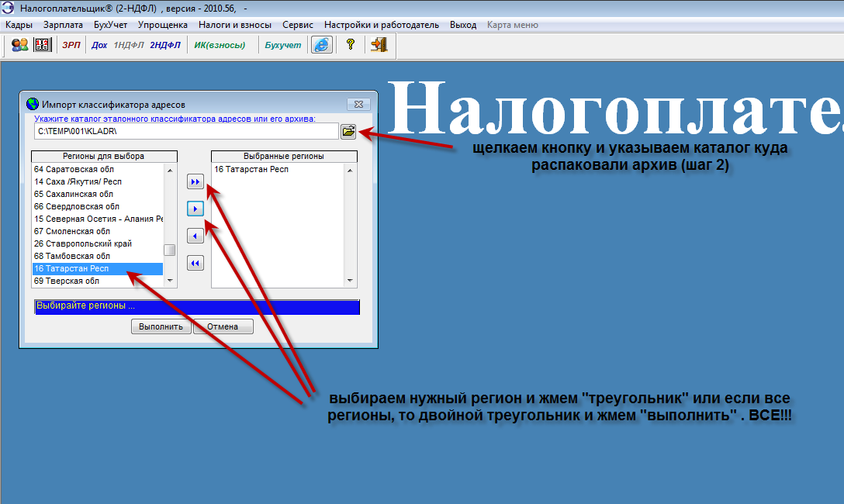Click the Регионы для выбора column header
Screen dimensions: 844x504
point(104,157)
